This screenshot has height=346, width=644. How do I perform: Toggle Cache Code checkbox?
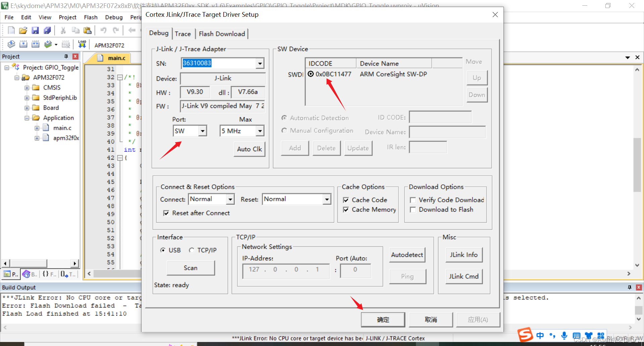(x=346, y=200)
